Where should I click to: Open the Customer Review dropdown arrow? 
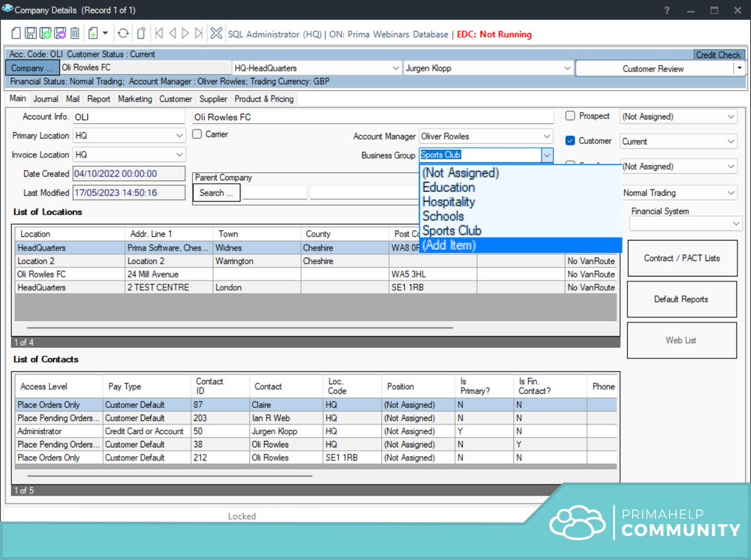[739, 68]
